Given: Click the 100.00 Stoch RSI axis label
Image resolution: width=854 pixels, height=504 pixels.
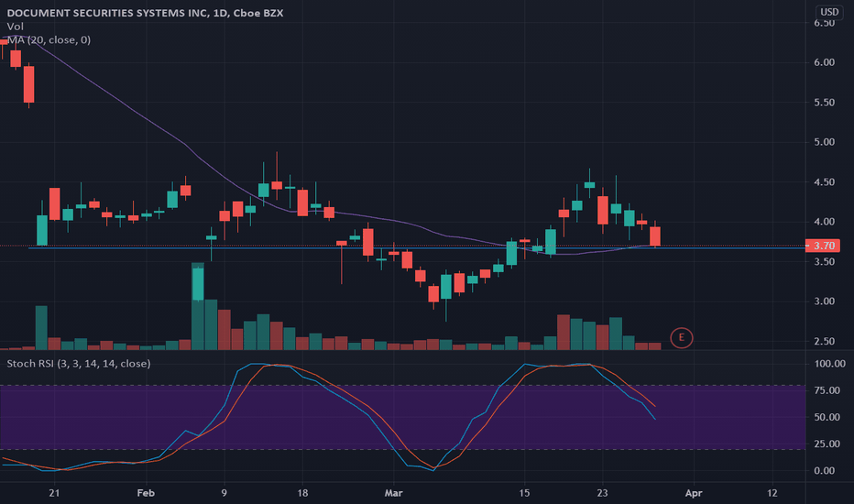Looking at the screenshot, I should pos(829,364).
